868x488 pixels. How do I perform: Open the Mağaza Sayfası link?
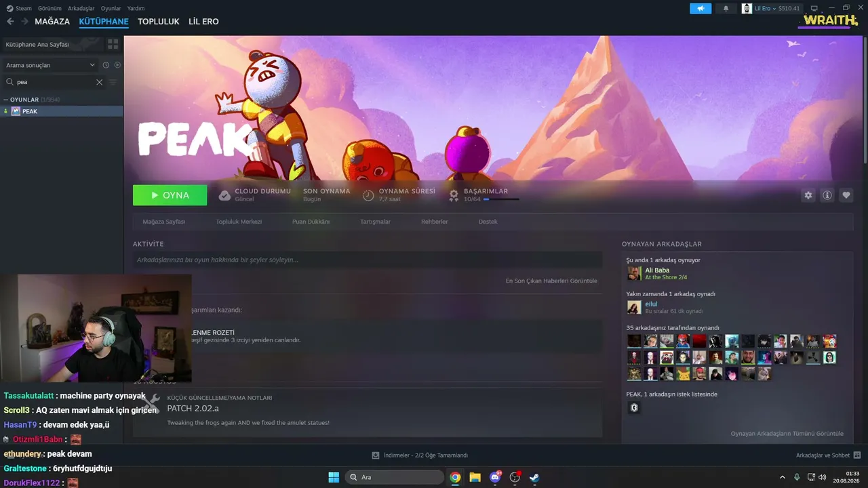click(x=164, y=222)
